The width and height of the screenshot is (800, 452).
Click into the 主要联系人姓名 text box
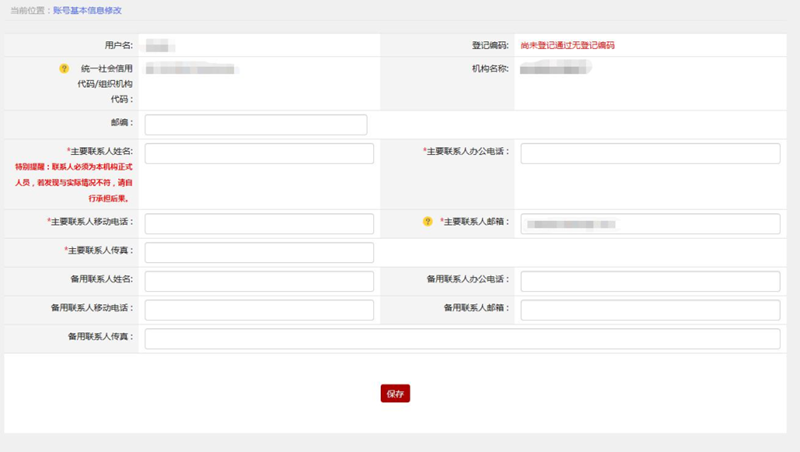tap(259, 153)
